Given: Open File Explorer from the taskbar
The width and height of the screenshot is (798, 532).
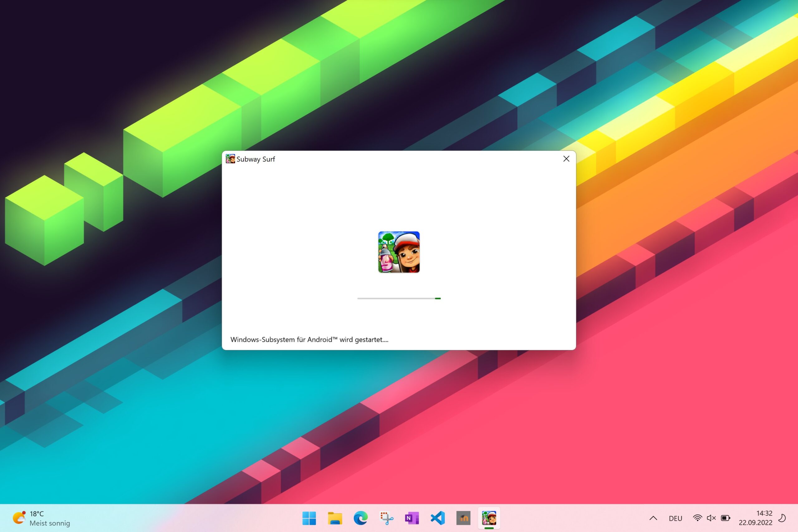Looking at the screenshot, I should [335, 518].
